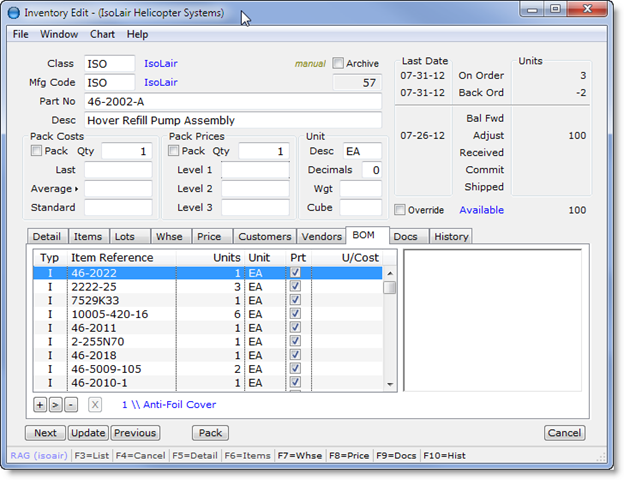The height and width of the screenshot is (480, 624).
Task: Switch to the Vendors tab
Action: tap(321, 236)
